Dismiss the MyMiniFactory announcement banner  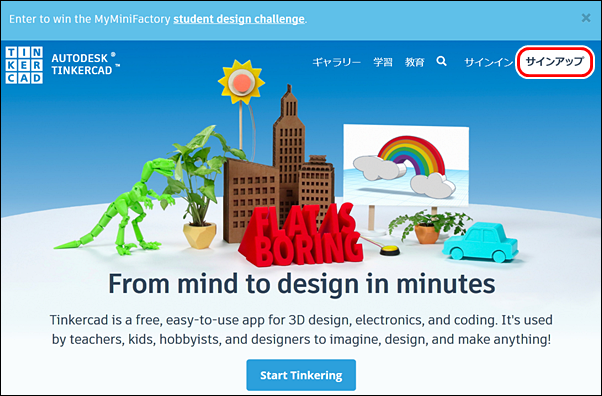coord(586,18)
